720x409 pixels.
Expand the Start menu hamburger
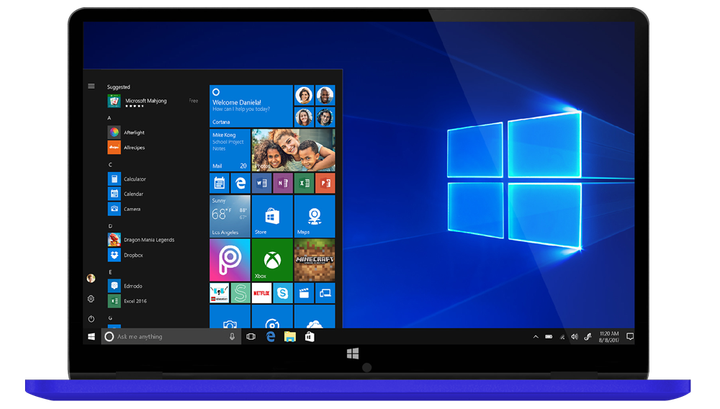(x=91, y=86)
